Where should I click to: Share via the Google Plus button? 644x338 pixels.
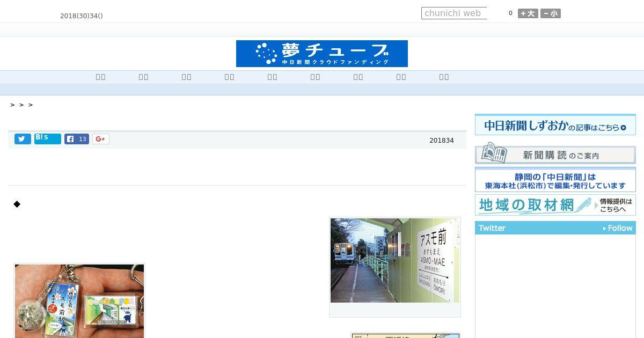coord(101,139)
